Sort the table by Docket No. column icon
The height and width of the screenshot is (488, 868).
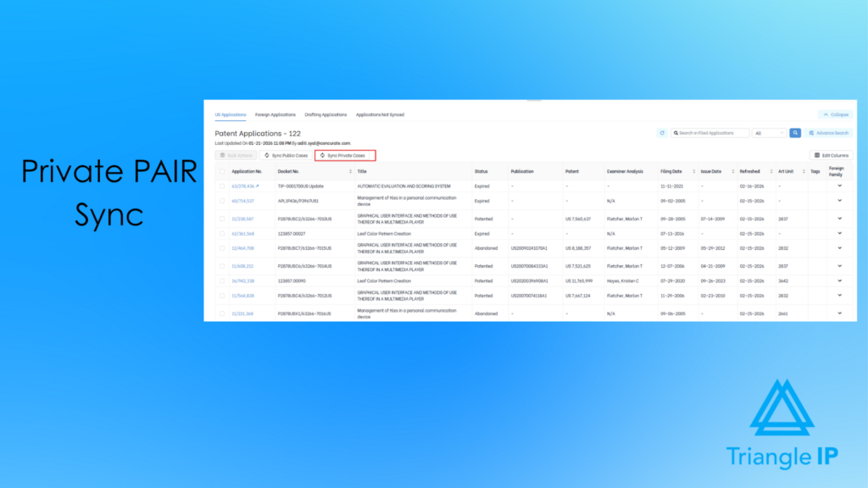(x=350, y=169)
